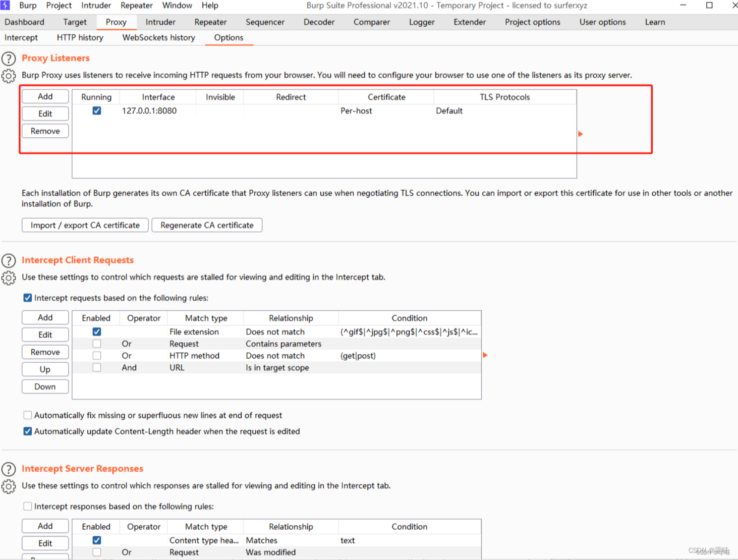Viewport: 738px width, 560px height.
Task: Enable the HTTP method rule checkbox
Action: click(x=97, y=356)
